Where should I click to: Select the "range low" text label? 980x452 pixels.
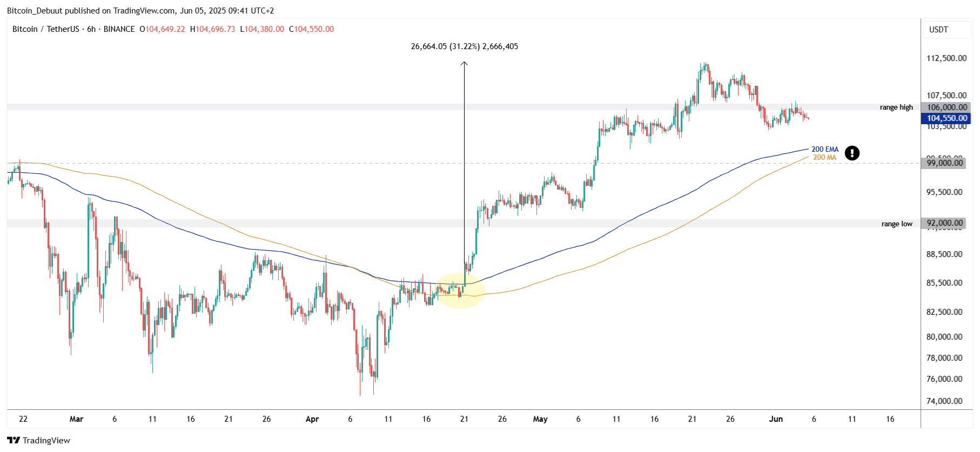point(897,224)
